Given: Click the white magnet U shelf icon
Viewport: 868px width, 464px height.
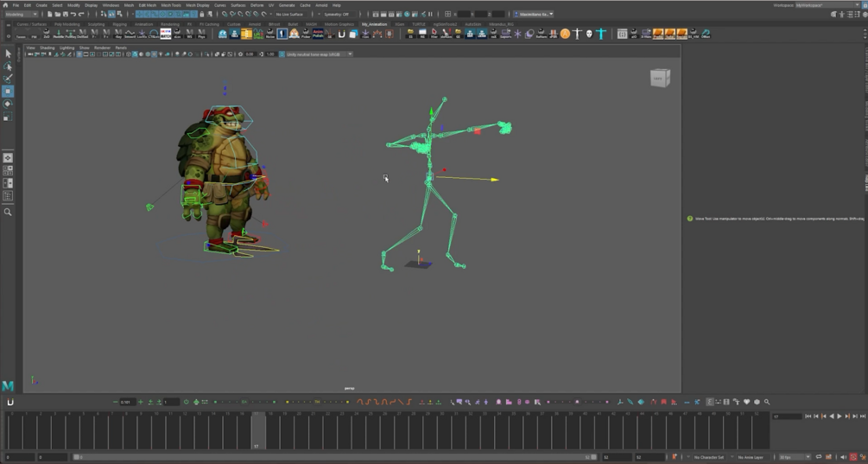Looking at the screenshot, I should (341, 34).
